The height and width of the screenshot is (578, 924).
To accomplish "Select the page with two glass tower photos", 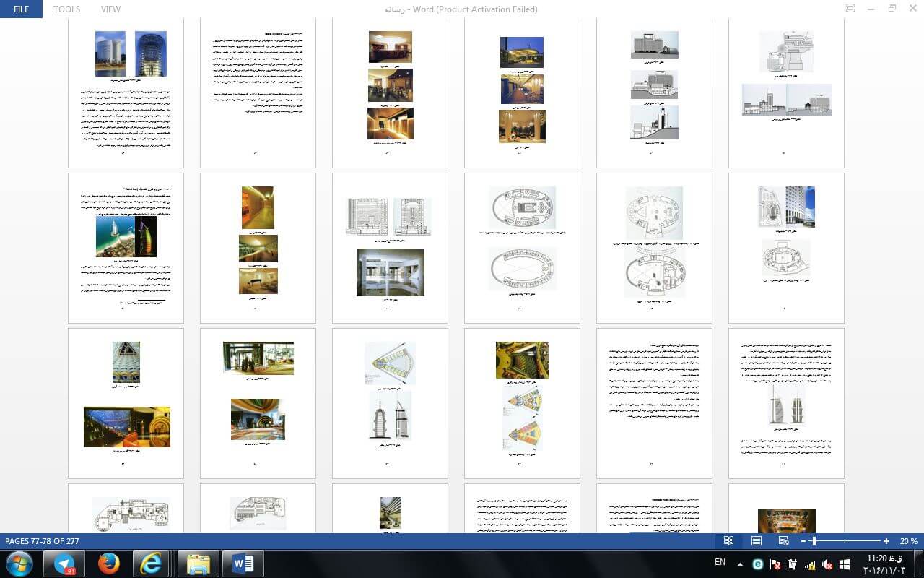I will pos(126,93).
